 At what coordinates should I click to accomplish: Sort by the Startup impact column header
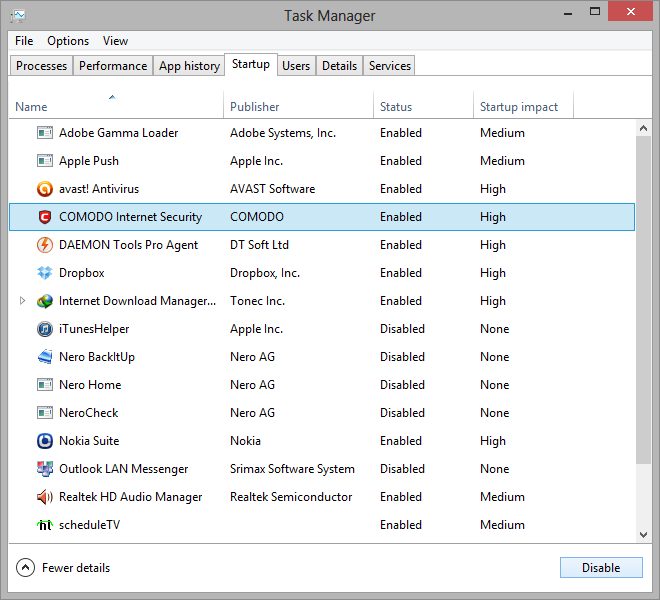[x=523, y=105]
